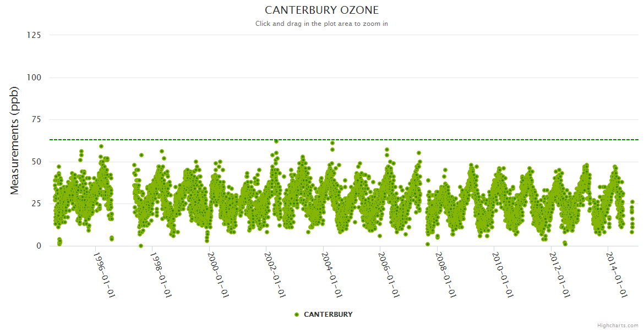The image size is (644, 330).
Task: Click the 1996-01-01 x-axis label
Action: pos(103,275)
